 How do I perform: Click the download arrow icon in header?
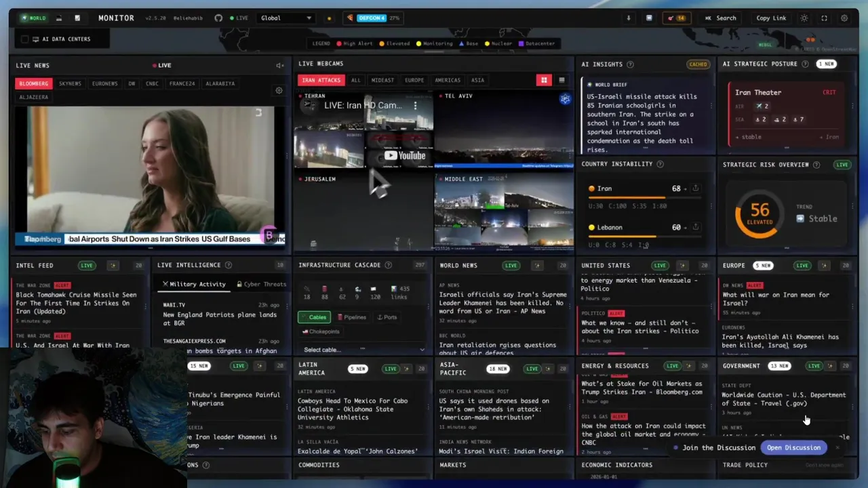(629, 18)
